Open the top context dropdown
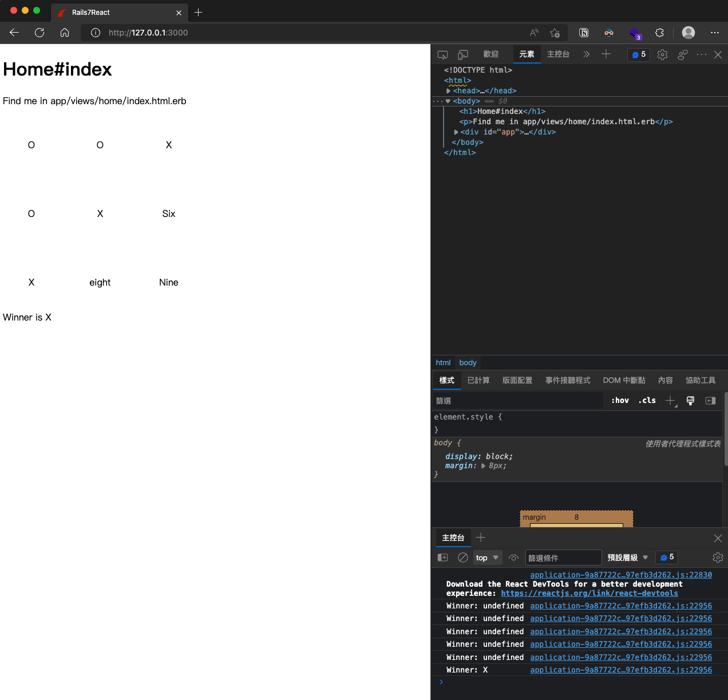 [488, 557]
